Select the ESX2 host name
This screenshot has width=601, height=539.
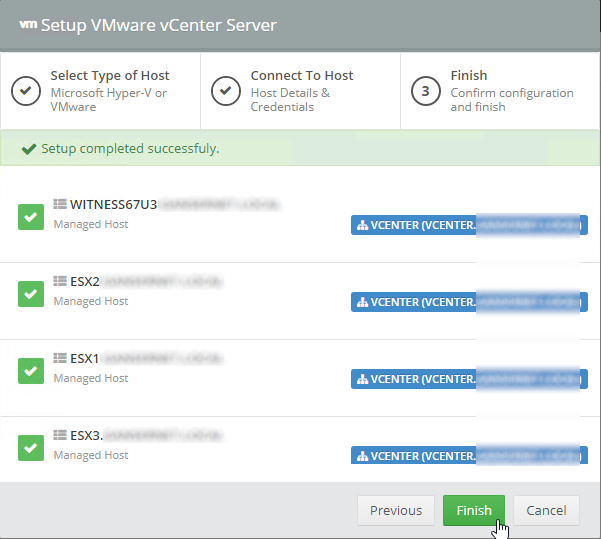pyautogui.click(x=85, y=281)
